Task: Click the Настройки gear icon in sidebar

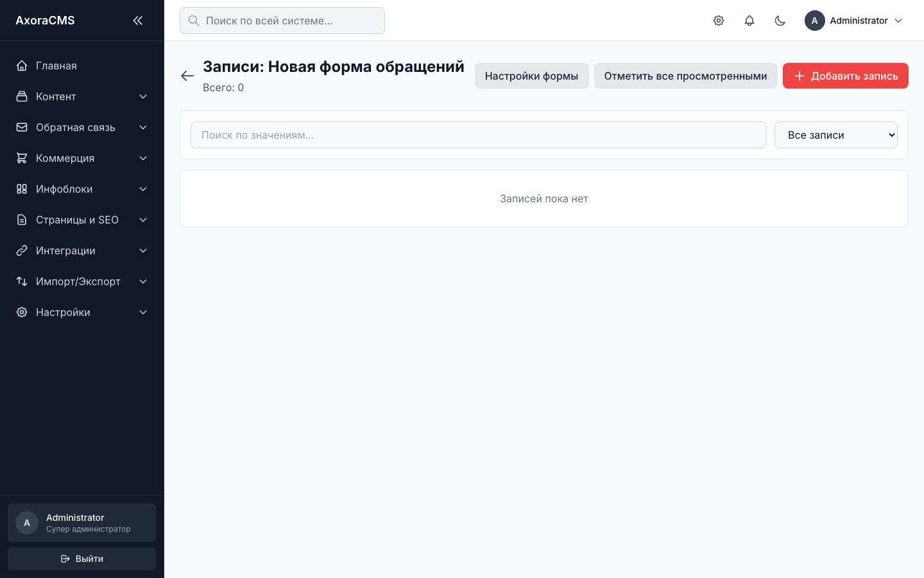Action: coord(22,312)
